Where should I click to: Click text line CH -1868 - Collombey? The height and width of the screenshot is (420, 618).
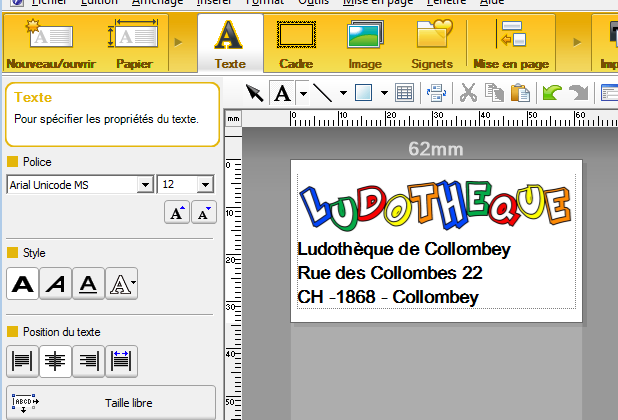(388, 297)
